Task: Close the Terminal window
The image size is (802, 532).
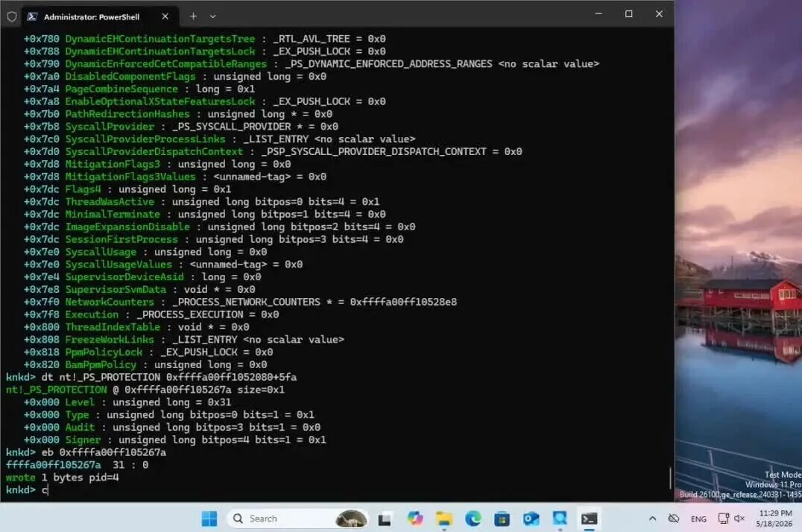Action: pos(659,14)
